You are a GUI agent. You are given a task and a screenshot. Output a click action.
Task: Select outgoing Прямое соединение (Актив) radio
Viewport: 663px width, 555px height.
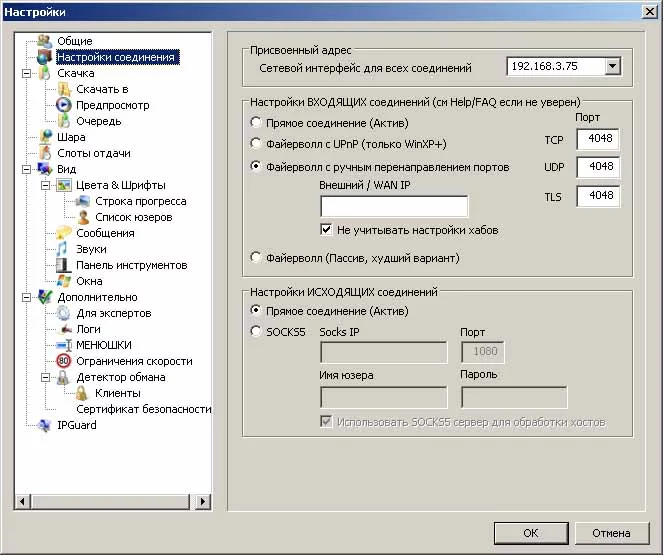tap(255, 311)
